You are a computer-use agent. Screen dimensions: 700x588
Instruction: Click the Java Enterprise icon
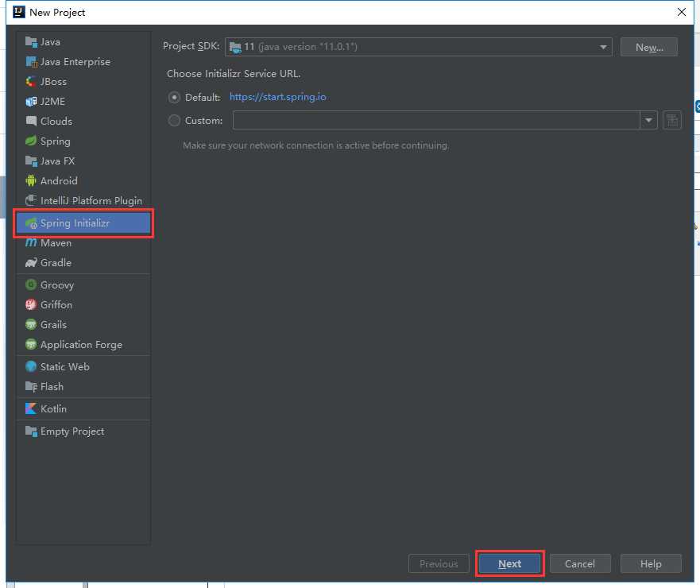[x=31, y=62]
